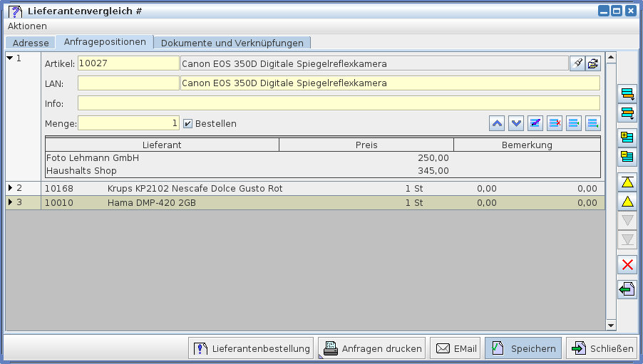Expand position 2 Krups row
The height and width of the screenshot is (364, 643).
click(10, 188)
